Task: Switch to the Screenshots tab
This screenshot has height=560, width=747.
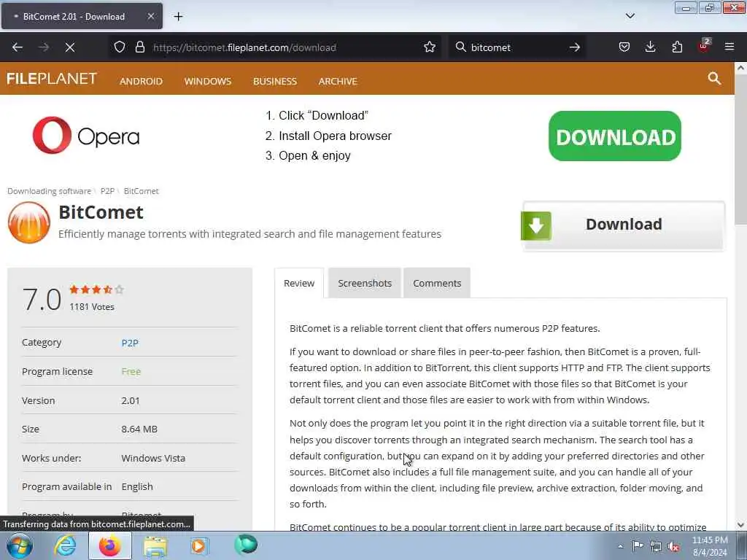Action: [365, 284]
